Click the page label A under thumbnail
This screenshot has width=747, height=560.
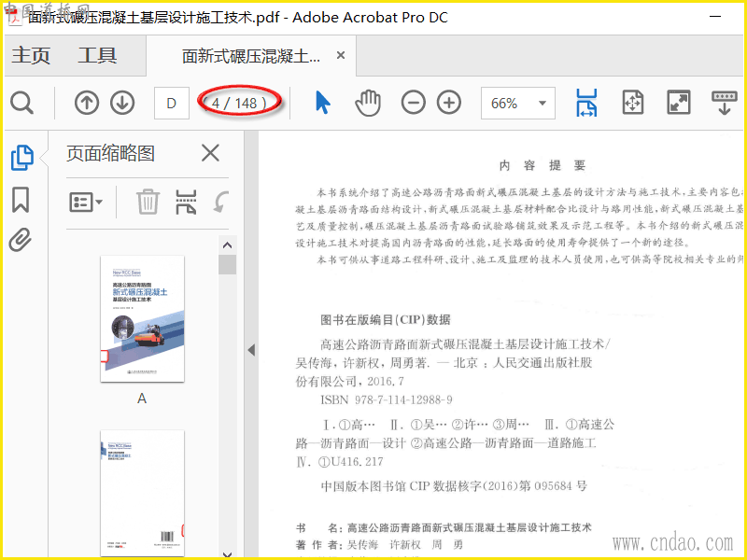click(142, 399)
